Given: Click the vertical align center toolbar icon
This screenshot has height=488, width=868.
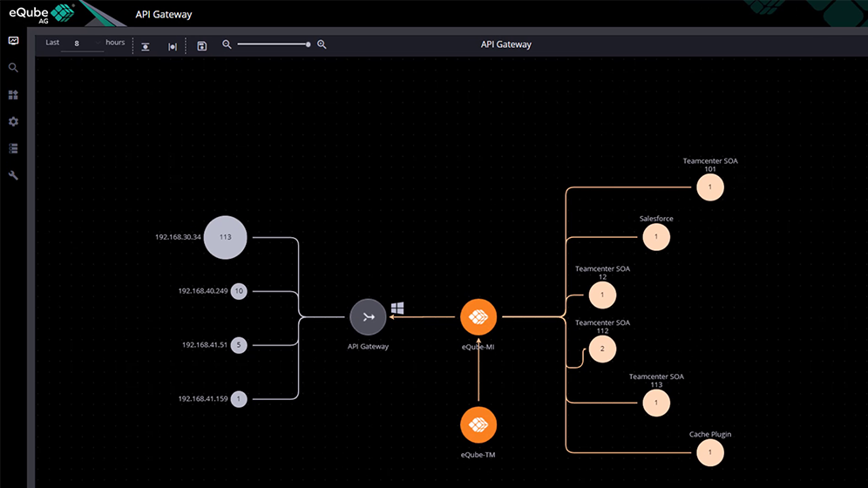Looking at the screenshot, I should [x=146, y=46].
